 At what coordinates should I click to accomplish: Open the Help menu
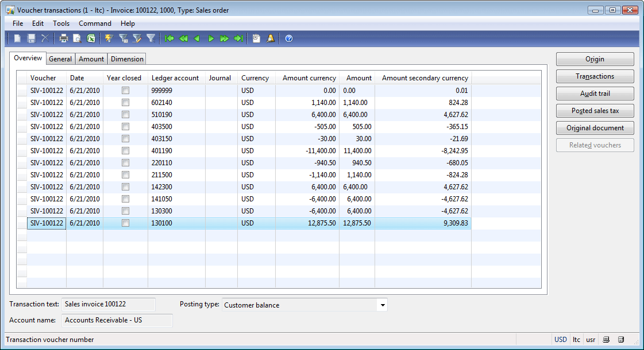128,24
